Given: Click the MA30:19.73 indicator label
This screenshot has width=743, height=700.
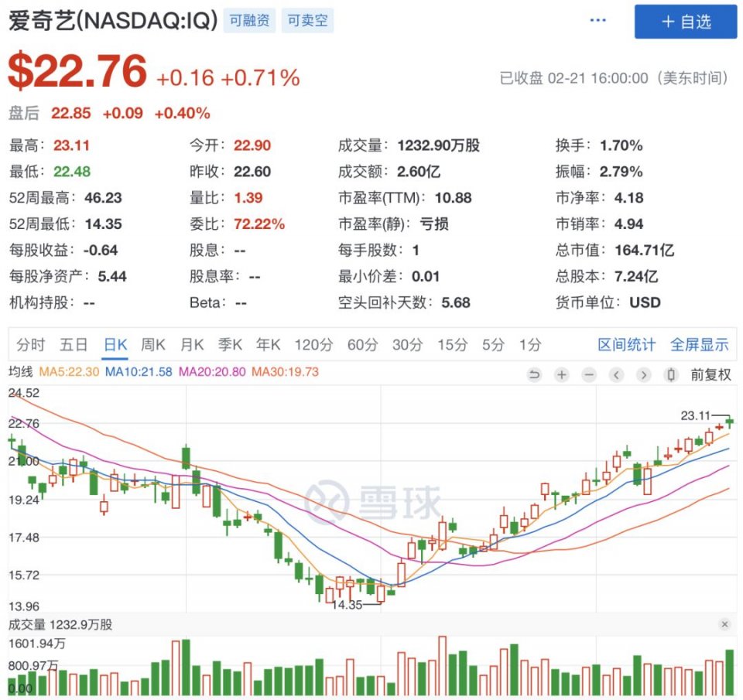Looking at the screenshot, I should pos(286,372).
